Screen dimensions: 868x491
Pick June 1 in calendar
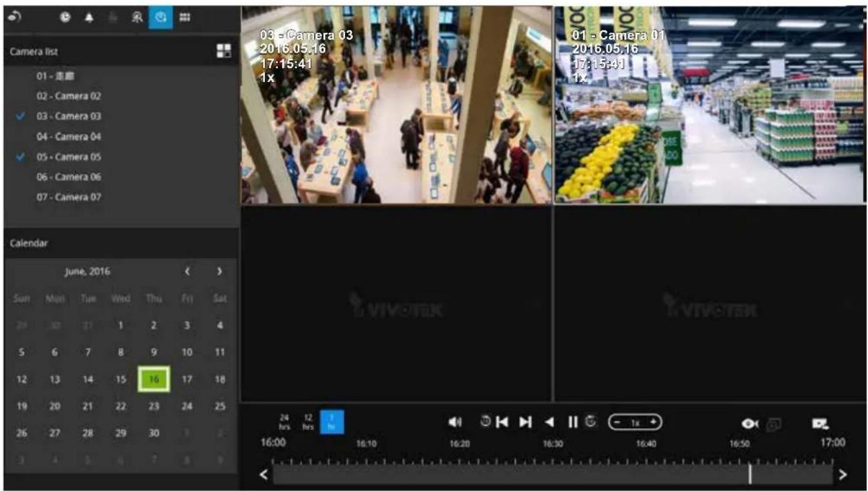121,325
